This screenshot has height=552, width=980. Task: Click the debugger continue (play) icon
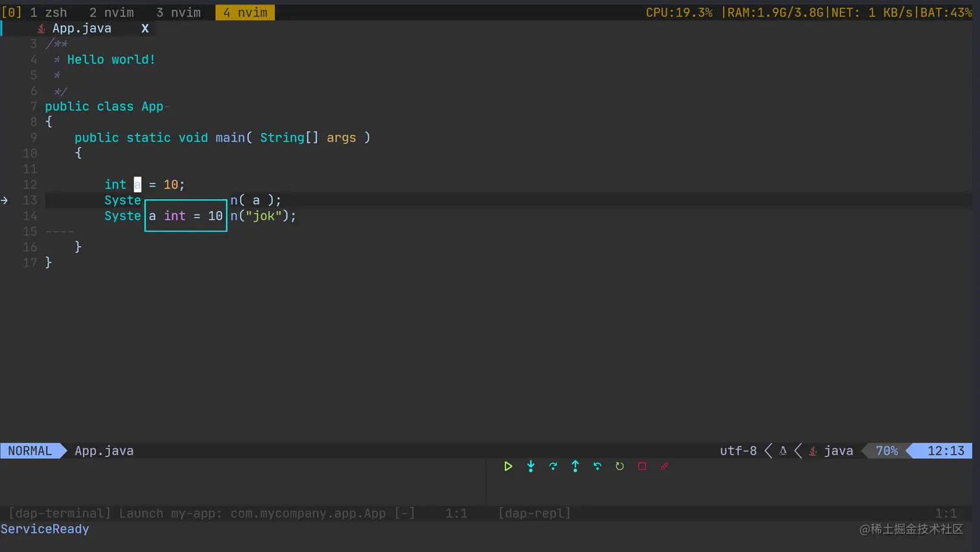(x=508, y=466)
